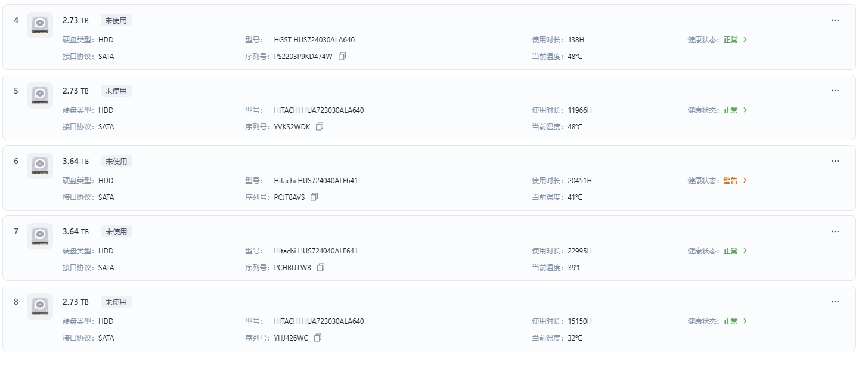Image resolution: width=868 pixels, height=368 pixels.
Task: Open more options for disk 7
Action: pos(835,231)
